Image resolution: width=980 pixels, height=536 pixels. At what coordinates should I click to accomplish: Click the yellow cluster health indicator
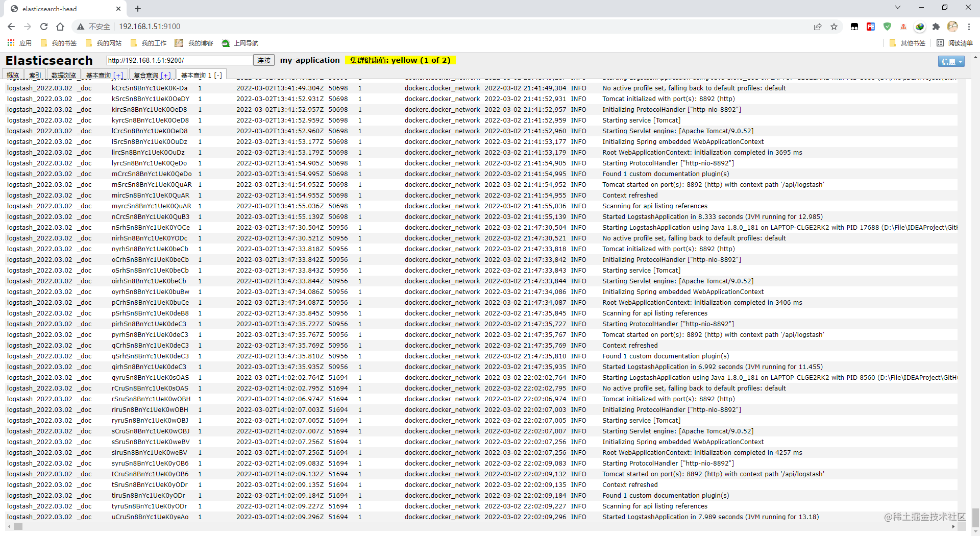400,60
